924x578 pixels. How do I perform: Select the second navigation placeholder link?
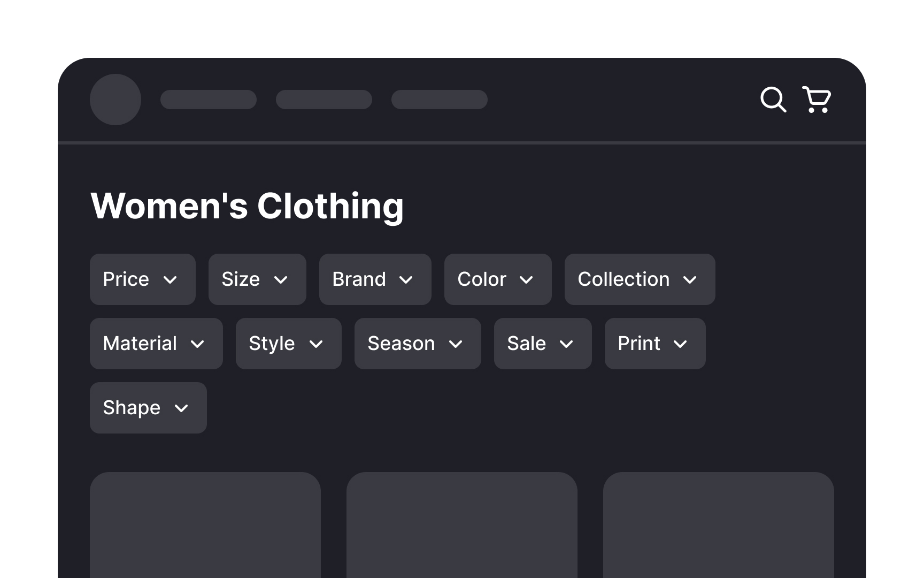(x=324, y=100)
